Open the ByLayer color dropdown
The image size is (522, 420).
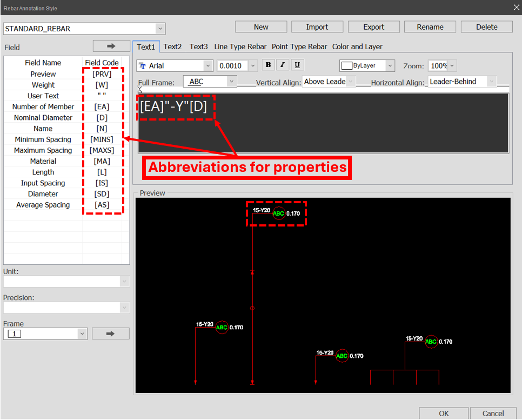389,65
